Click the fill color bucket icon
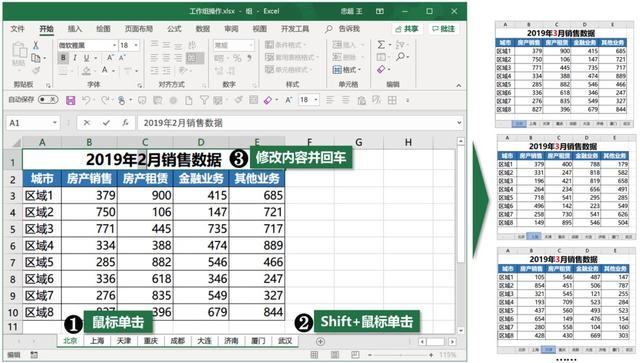Image resolution: width=640 pixels, height=363 pixels. point(86,71)
